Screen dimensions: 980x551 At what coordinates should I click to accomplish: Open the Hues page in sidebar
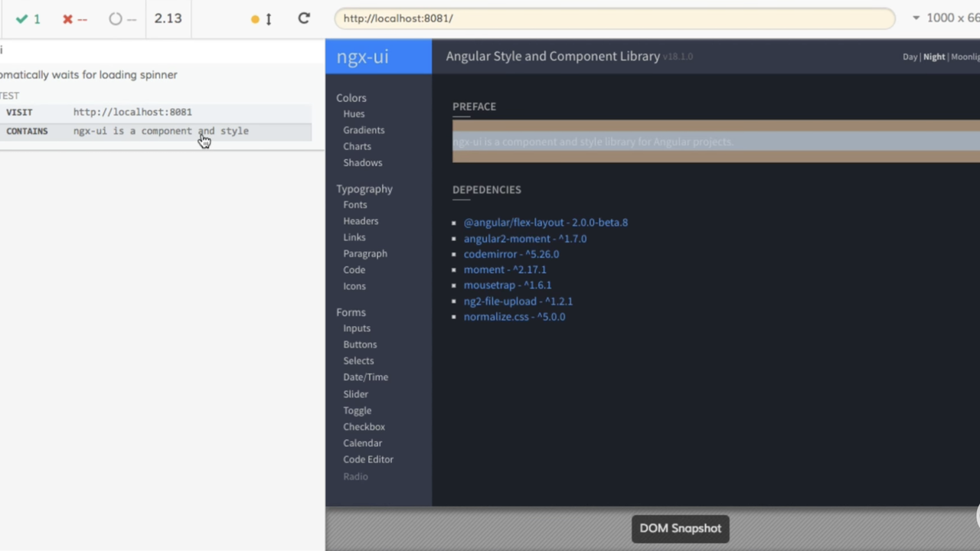354,114
